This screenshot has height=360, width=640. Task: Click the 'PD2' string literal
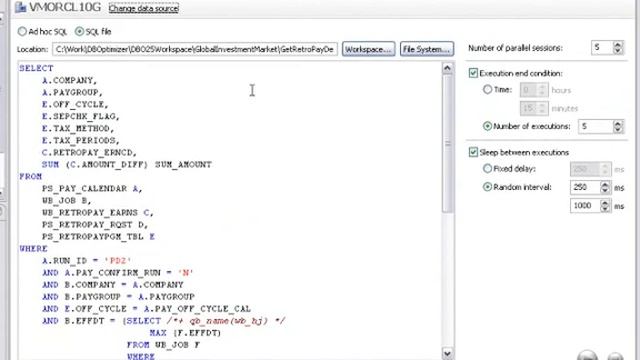118,260
